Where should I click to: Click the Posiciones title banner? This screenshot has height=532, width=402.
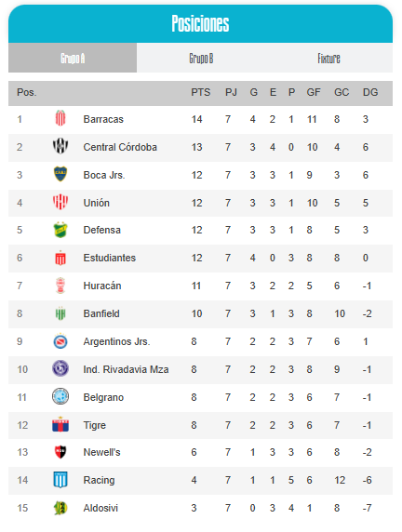coord(200,24)
